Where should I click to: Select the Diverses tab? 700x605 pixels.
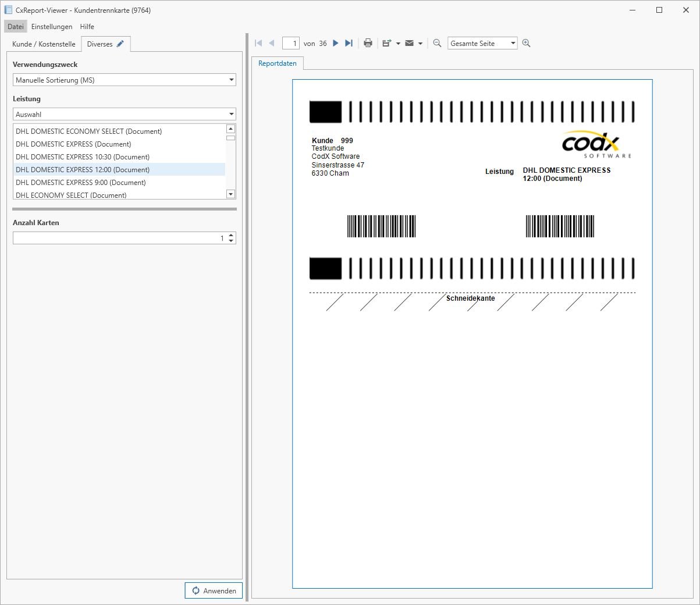pos(105,44)
